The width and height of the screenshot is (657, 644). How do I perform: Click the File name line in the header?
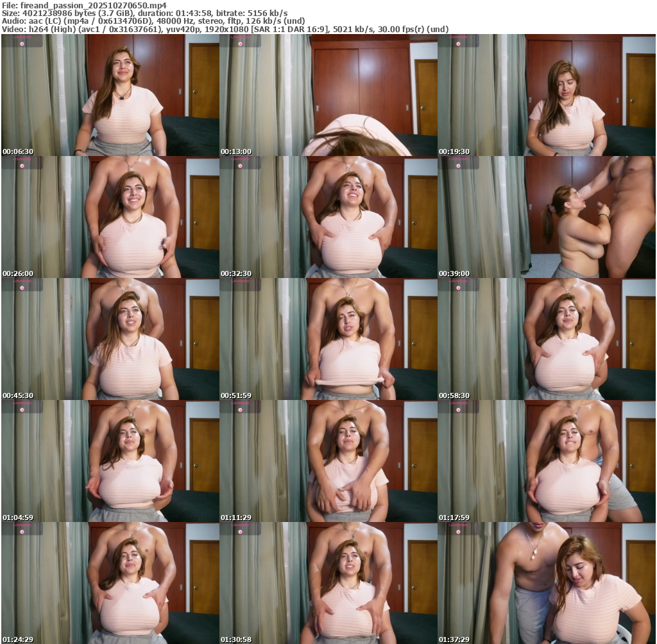click(84, 5)
